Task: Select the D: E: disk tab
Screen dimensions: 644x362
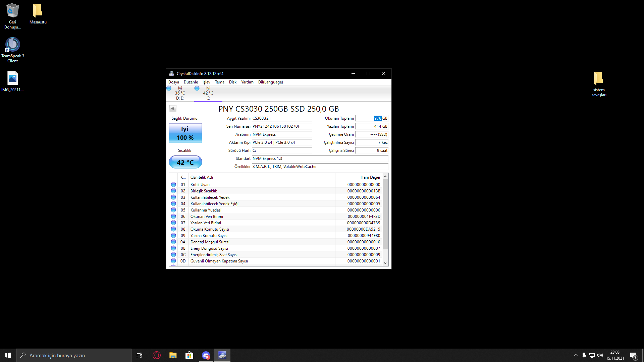Action: point(180,93)
